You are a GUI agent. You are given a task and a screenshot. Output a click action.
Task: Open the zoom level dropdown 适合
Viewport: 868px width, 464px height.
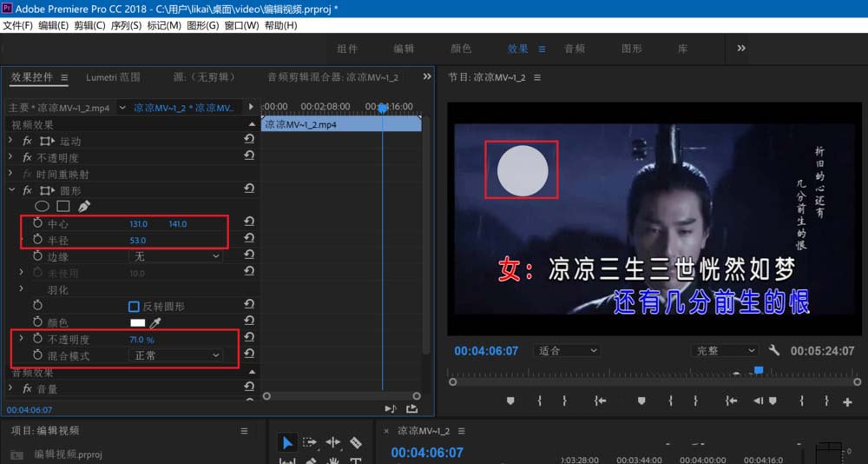pyautogui.click(x=568, y=351)
